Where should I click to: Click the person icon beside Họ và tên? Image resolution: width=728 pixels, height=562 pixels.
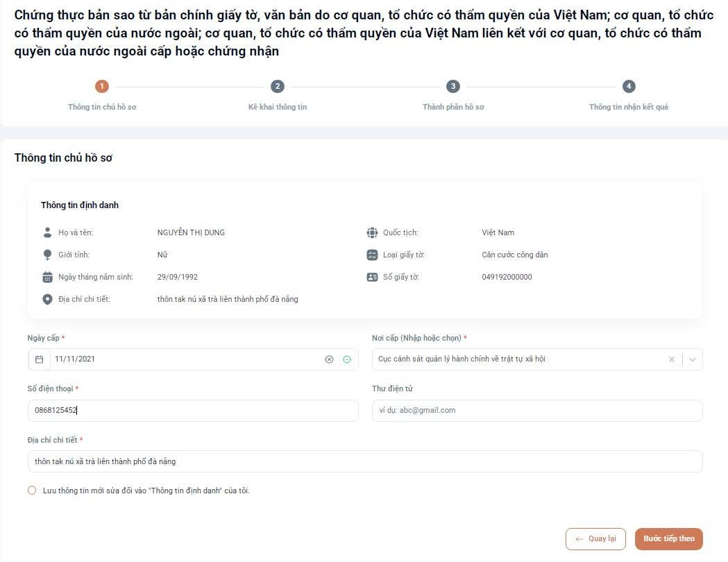click(x=47, y=232)
